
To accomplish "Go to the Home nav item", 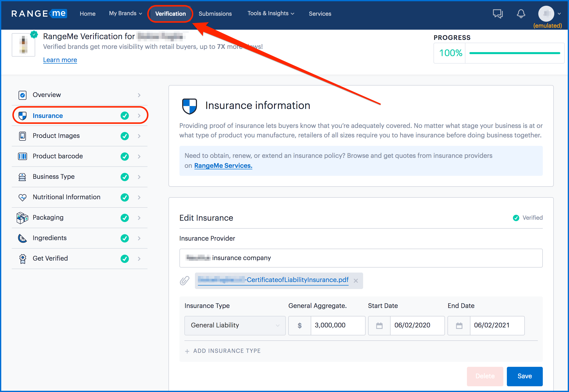I will (x=88, y=14).
